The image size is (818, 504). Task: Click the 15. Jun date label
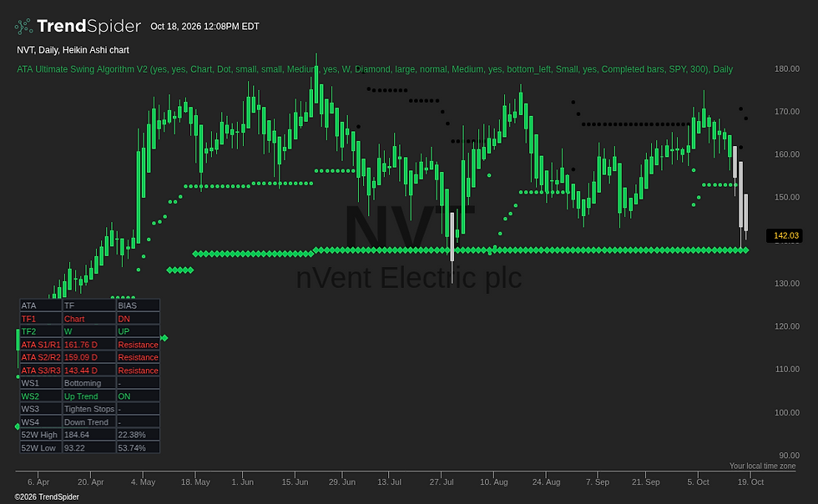point(295,482)
